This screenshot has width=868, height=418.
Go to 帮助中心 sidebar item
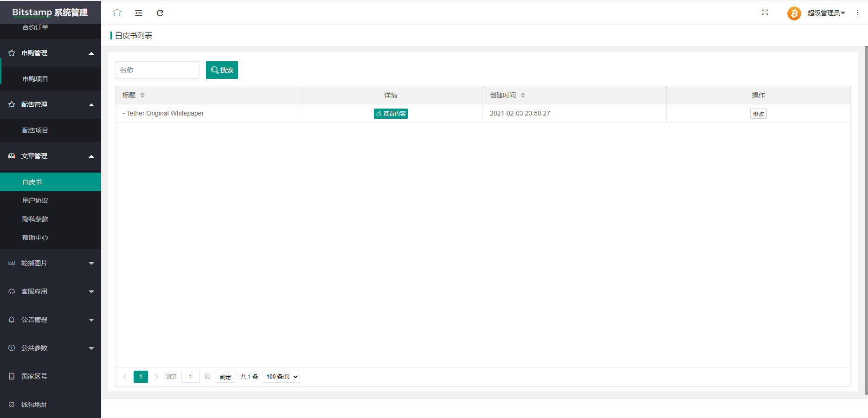pos(35,238)
